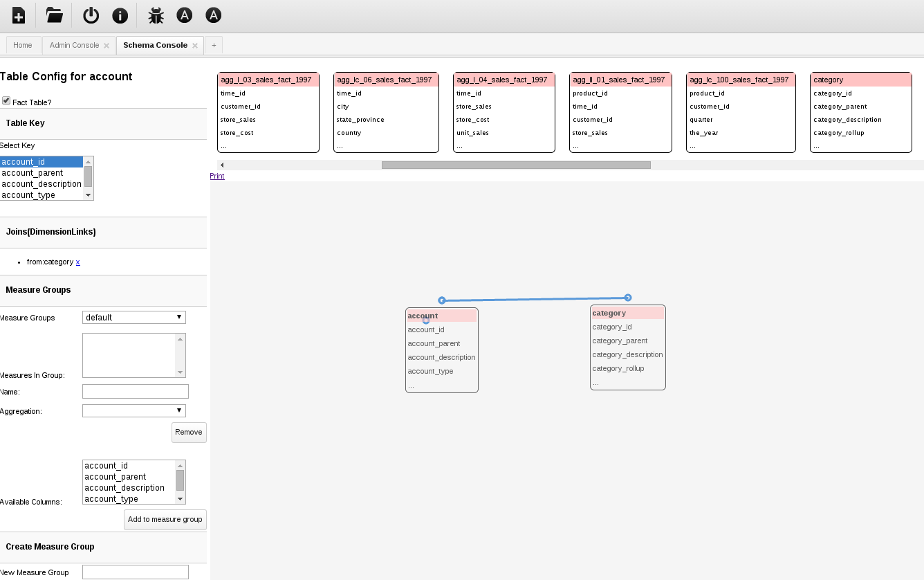The width and height of the screenshot is (924, 580).
Task: Click the Available Columns scrollbar thumb
Action: (x=181, y=480)
